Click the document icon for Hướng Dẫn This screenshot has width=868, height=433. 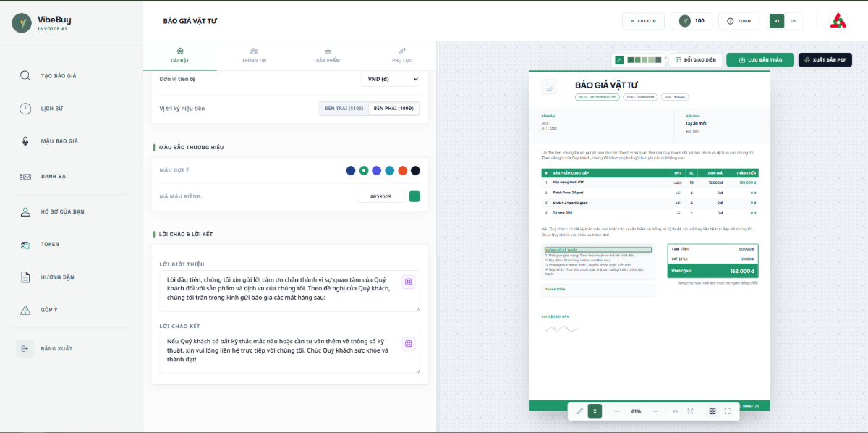point(25,277)
